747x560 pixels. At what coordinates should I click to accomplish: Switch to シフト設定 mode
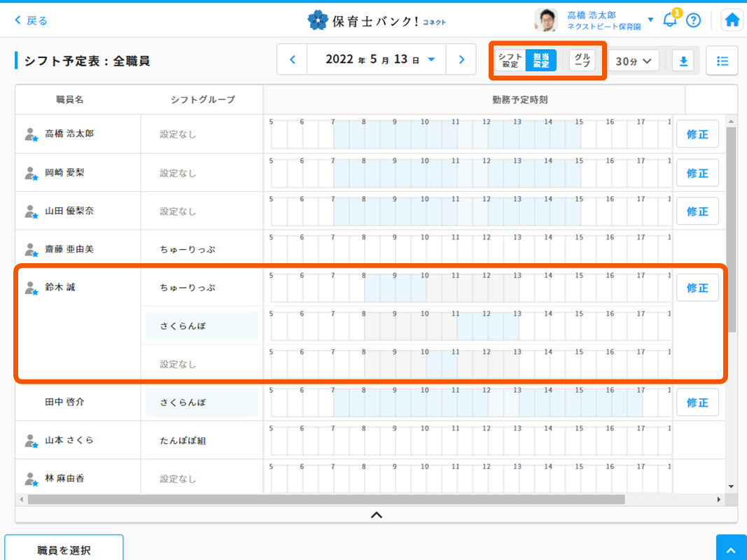tap(510, 60)
